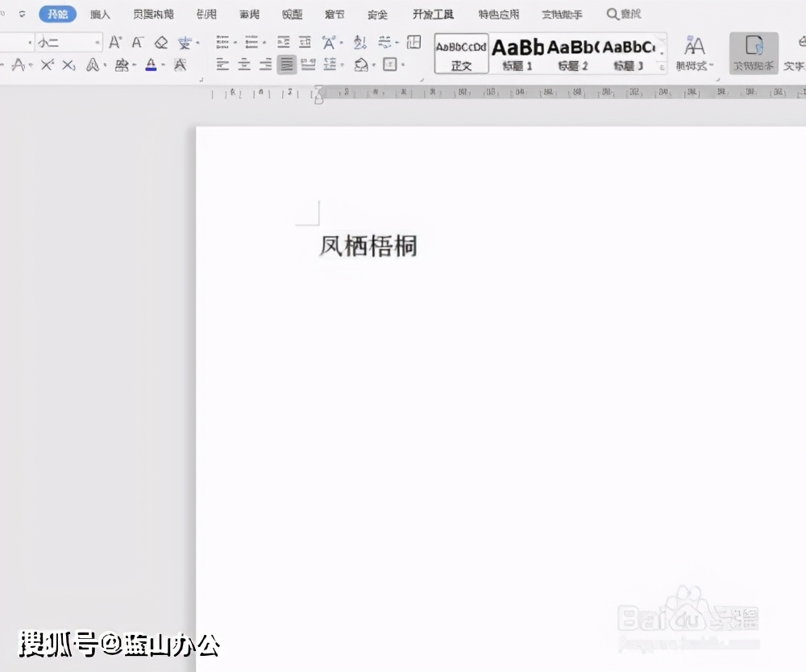Expand line spacing dropdown arrow
Image resolution: width=806 pixels, height=672 pixels.
(x=342, y=65)
